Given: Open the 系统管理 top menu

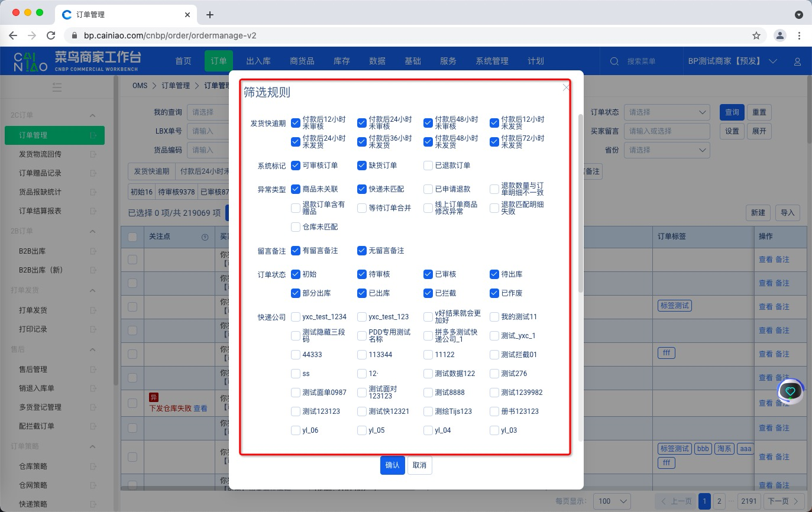Looking at the screenshot, I should 492,61.
